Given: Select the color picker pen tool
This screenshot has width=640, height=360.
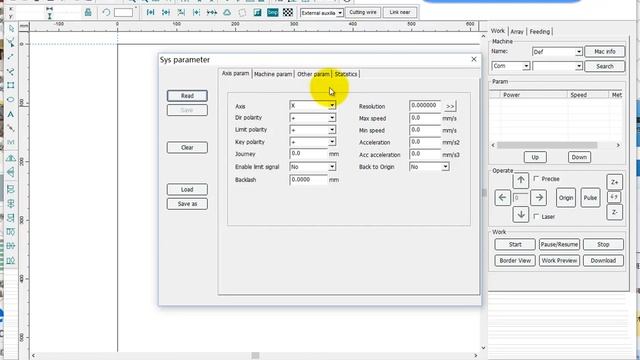Looking at the screenshot, I should pyautogui.click(x=11, y=128).
